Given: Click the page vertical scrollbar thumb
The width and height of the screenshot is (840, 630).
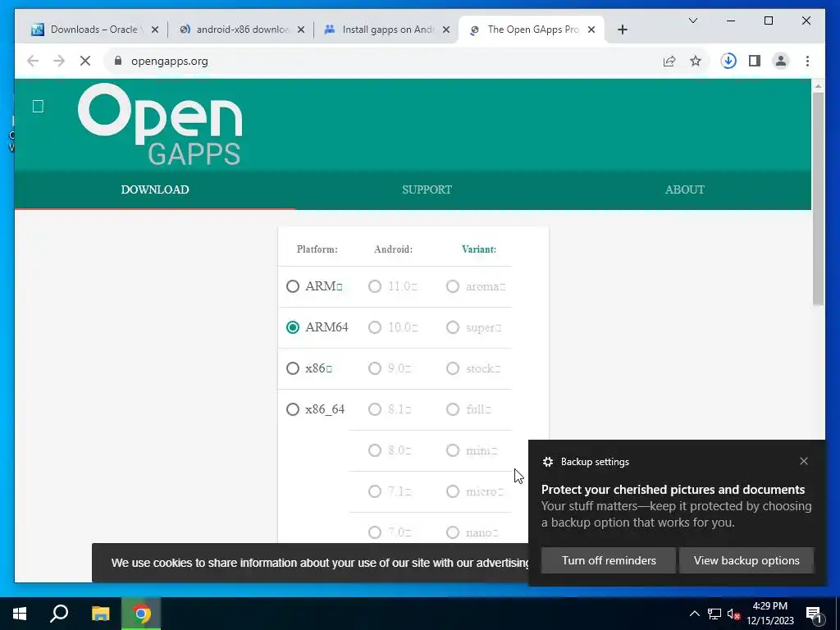Looking at the screenshot, I should [x=818, y=199].
